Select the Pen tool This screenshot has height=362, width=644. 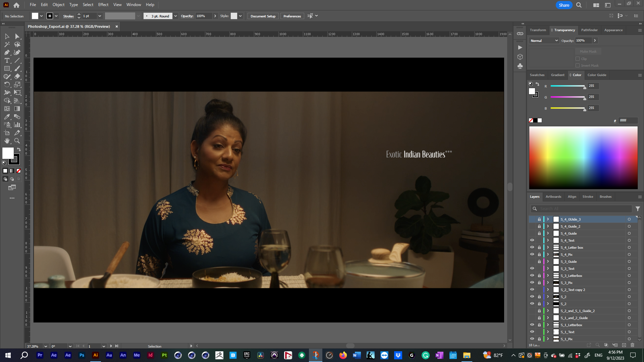(7, 52)
